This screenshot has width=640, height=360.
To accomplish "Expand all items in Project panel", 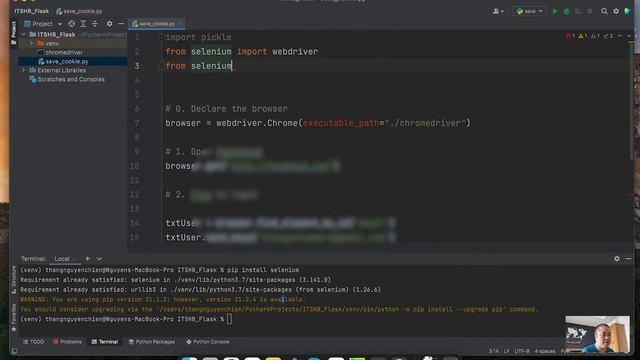I will pos(83,24).
